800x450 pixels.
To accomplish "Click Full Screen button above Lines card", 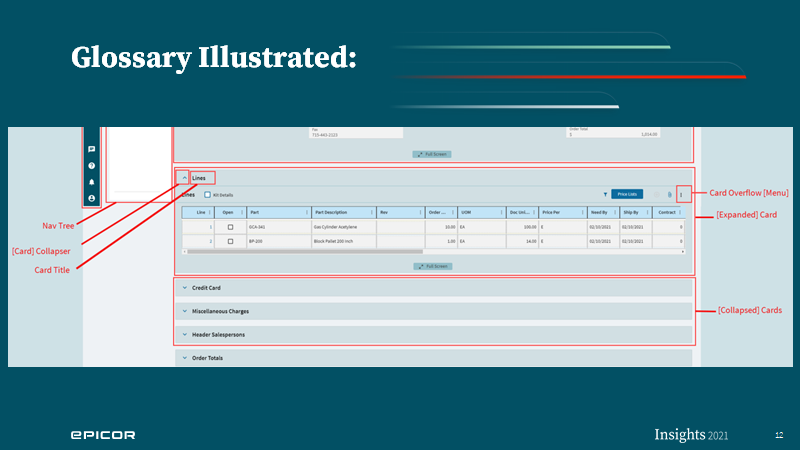I will (x=432, y=154).
